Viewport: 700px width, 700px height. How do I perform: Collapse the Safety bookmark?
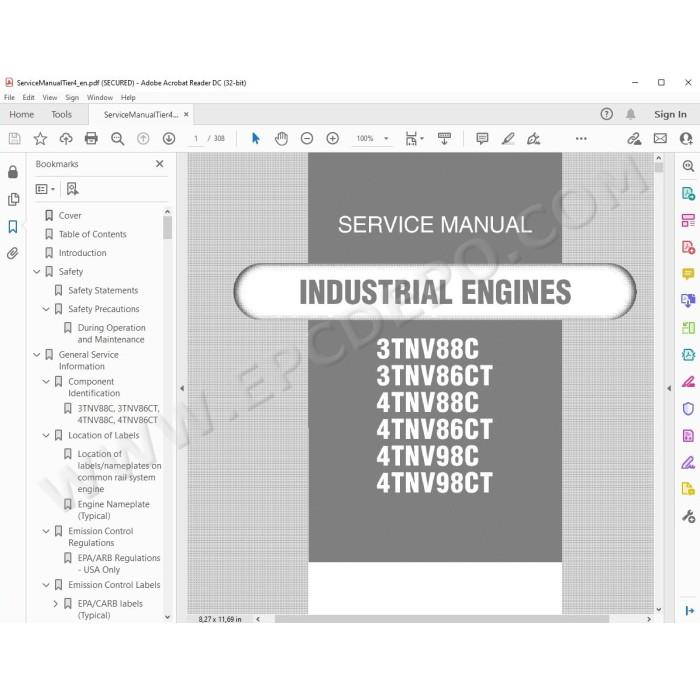(37, 271)
